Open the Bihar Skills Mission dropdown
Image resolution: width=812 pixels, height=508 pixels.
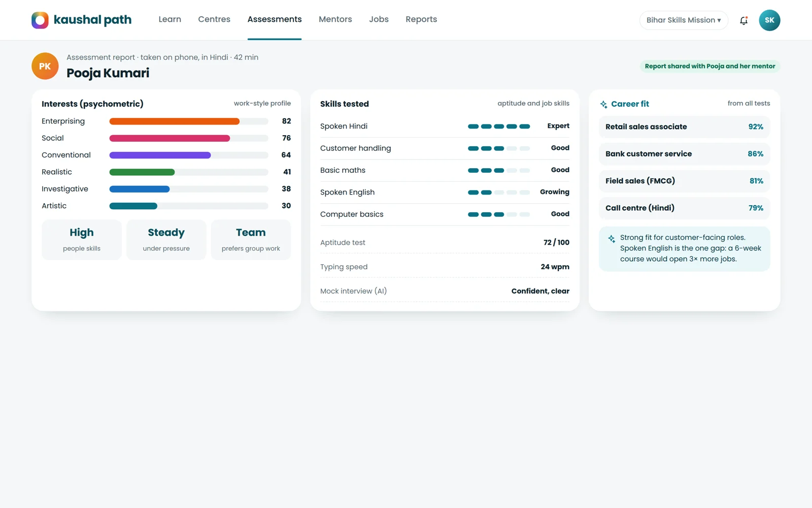[684, 20]
